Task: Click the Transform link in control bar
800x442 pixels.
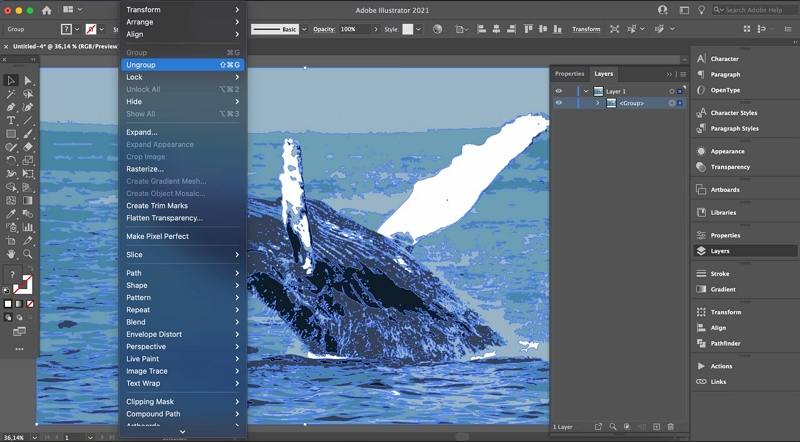Action: click(x=586, y=29)
